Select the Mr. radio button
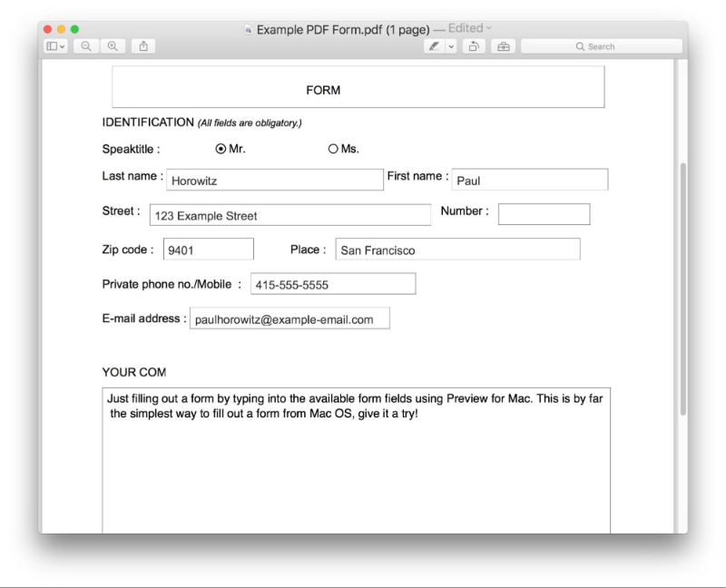Screen dimensions: 726x588 pos(221,149)
